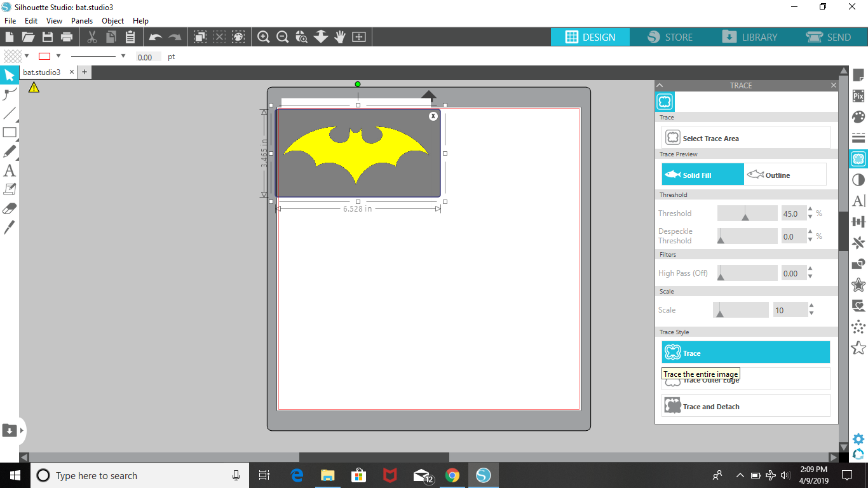Select the Knife tool
Image resolution: width=868 pixels, height=488 pixels.
click(x=10, y=227)
